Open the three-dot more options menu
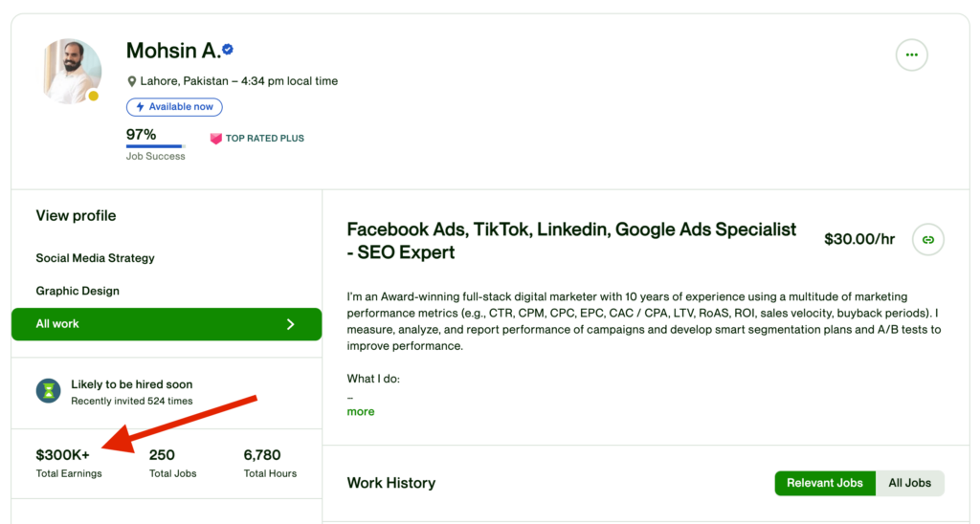980x524 pixels. click(911, 55)
